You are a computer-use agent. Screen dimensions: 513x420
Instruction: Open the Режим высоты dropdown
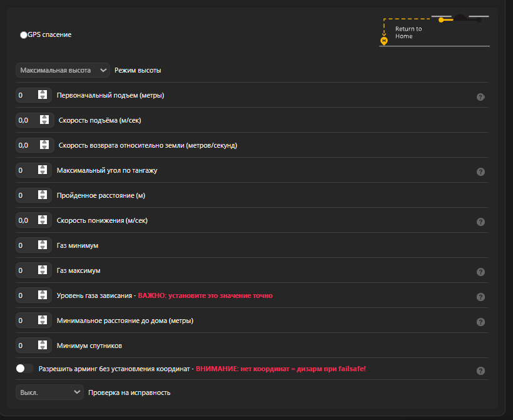coord(63,70)
